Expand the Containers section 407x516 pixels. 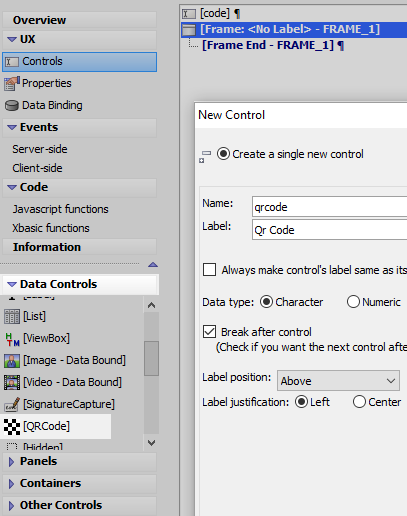tap(79, 483)
